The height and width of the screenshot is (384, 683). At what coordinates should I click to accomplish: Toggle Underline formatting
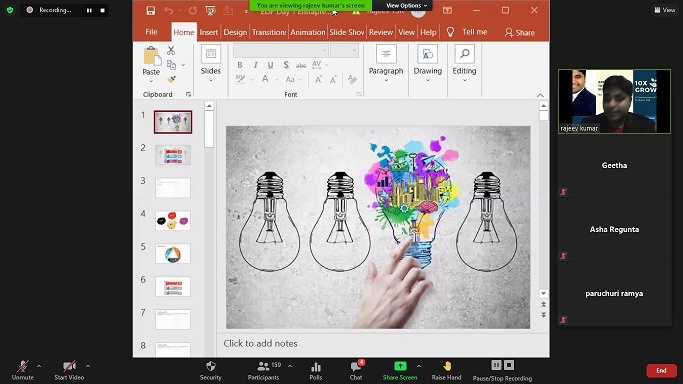click(270, 65)
